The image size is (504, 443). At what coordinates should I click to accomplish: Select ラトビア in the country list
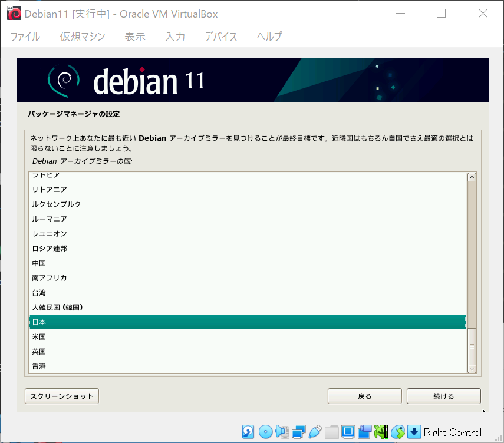(x=248, y=176)
